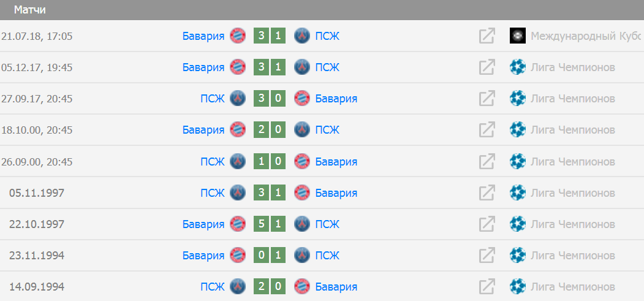Click ПСЖ crest in 26.09.00 row
The image size is (644, 301).
coord(238,162)
